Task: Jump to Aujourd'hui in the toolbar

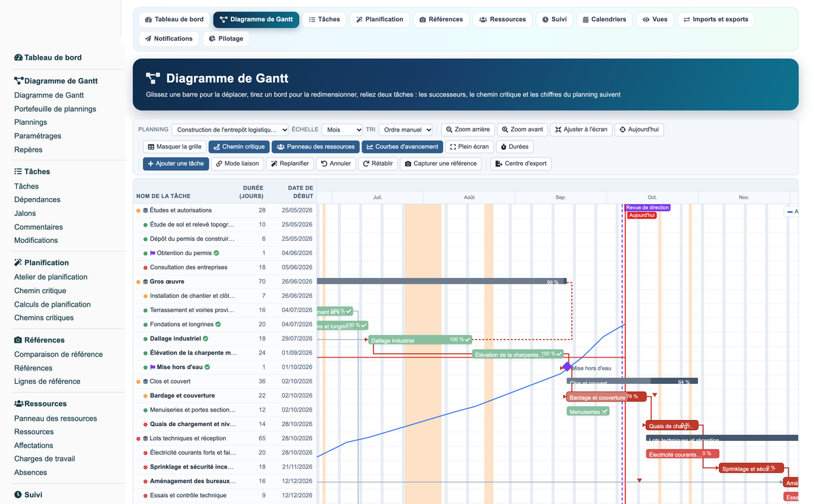Action: (x=639, y=130)
